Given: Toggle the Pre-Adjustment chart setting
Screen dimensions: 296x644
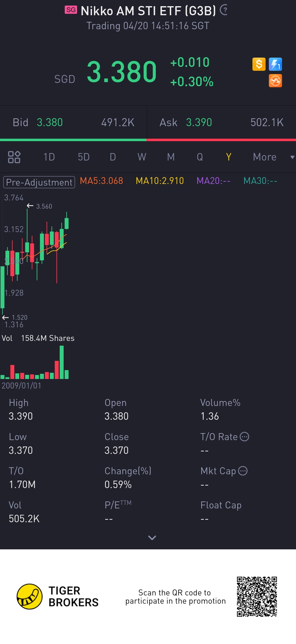Looking at the screenshot, I should (39, 182).
